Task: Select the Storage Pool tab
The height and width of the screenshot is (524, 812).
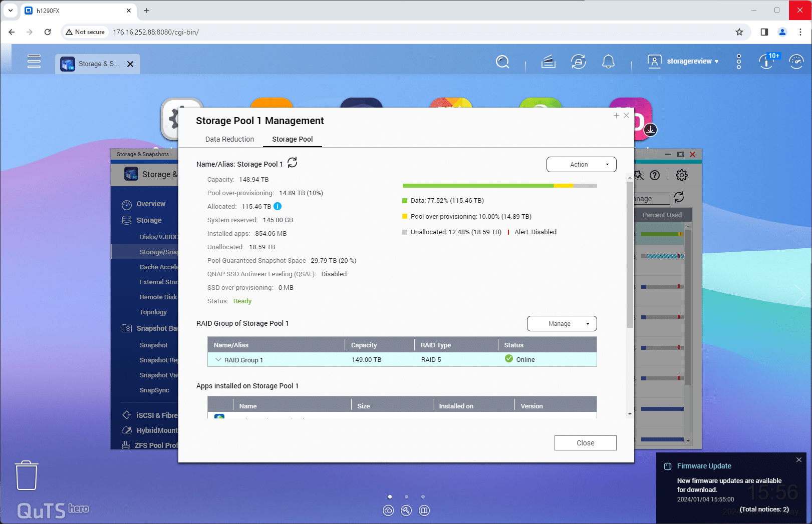Action: [x=293, y=139]
